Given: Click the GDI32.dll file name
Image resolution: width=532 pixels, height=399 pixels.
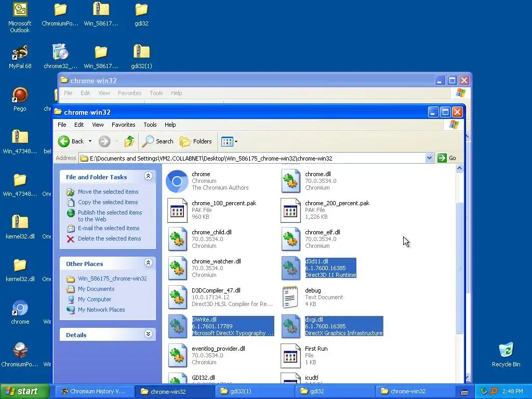Looking at the screenshot, I should (203, 378).
